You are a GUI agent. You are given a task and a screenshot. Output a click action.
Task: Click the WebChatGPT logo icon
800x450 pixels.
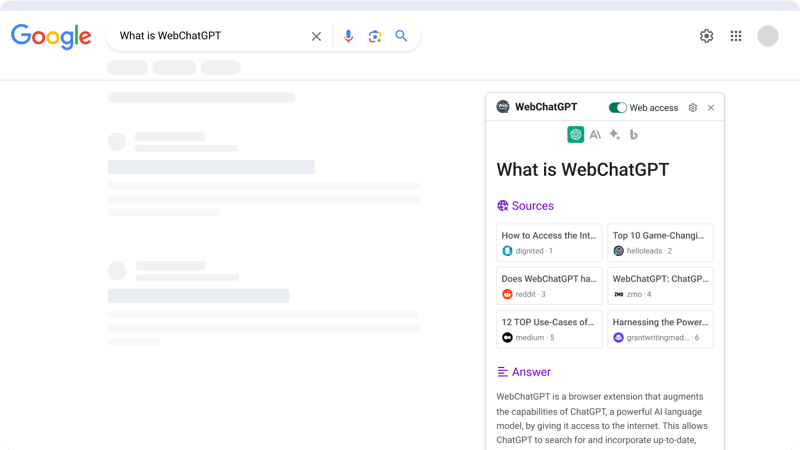point(503,107)
